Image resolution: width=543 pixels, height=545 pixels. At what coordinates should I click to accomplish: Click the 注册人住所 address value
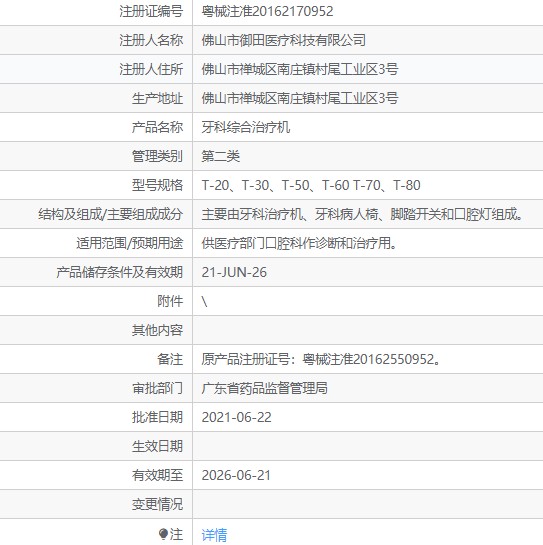[300, 70]
